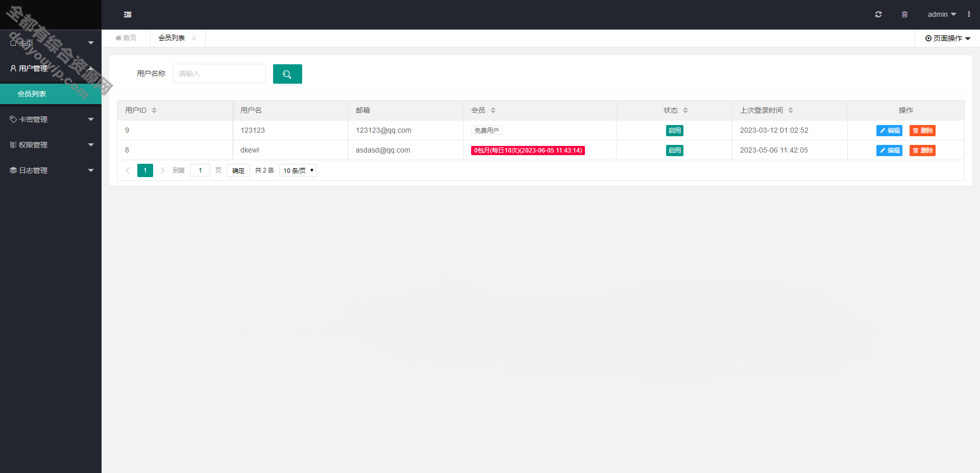Select page 1 in pagination
Viewport: 980px width, 473px height.
145,170
